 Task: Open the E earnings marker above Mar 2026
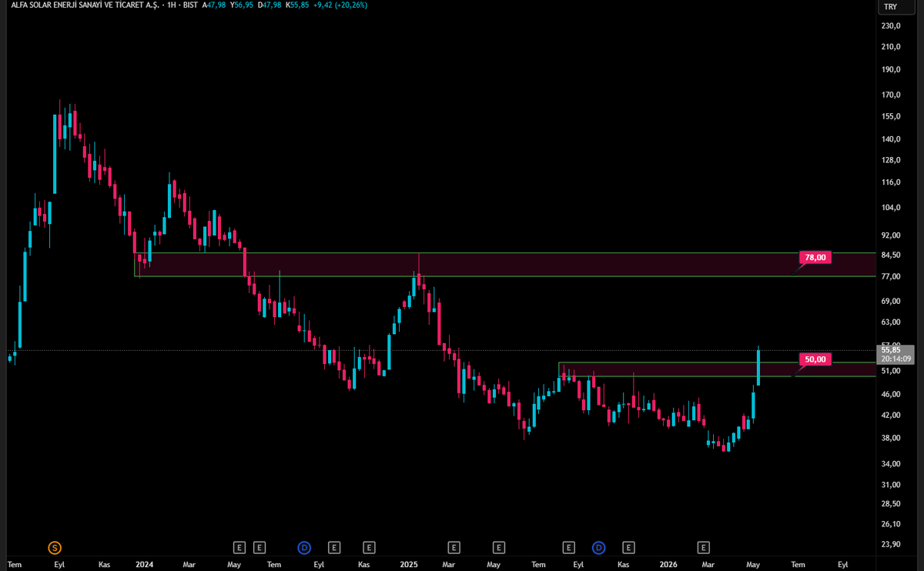click(x=703, y=548)
